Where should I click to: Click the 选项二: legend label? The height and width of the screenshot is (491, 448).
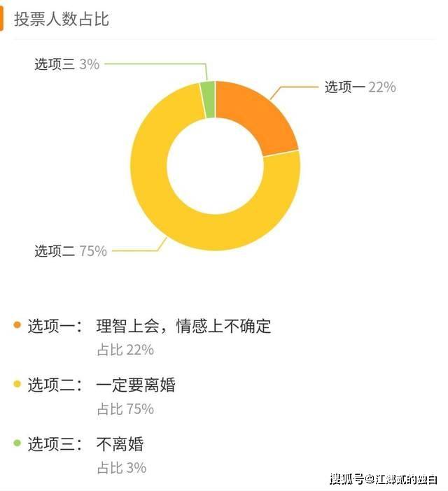(55, 385)
